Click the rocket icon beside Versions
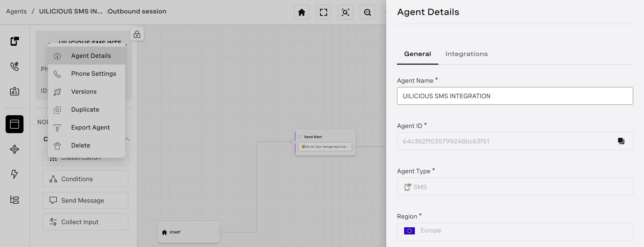 tap(57, 92)
